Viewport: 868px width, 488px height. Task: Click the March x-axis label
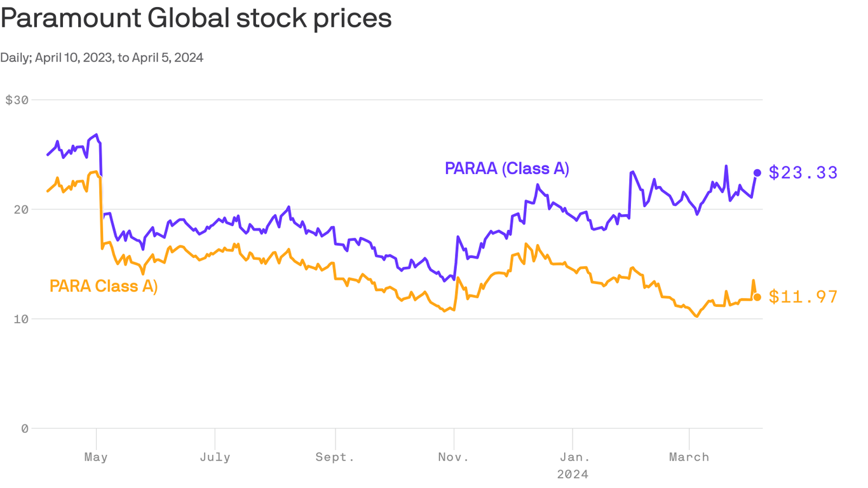coord(689,457)
